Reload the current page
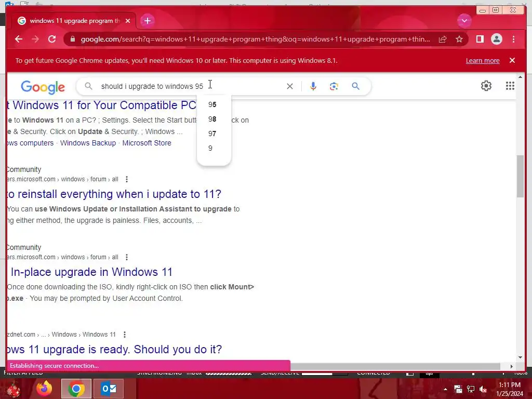 pos(52,39)
